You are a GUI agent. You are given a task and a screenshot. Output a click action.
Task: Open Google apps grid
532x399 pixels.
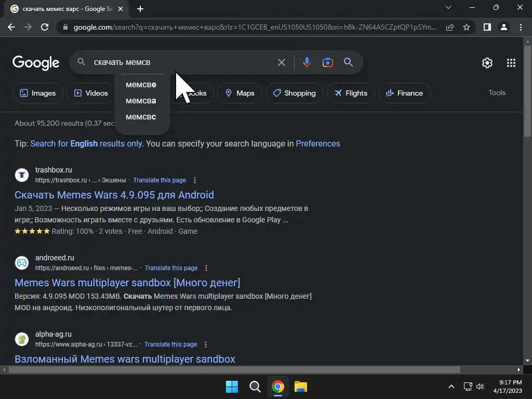(x=511, y=63)
